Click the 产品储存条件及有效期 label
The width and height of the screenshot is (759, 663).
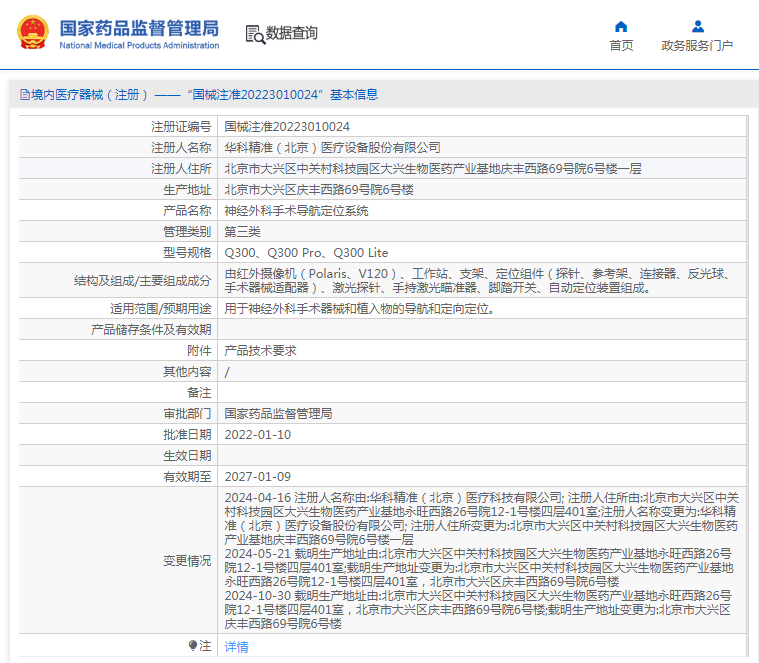click(151, 330)
